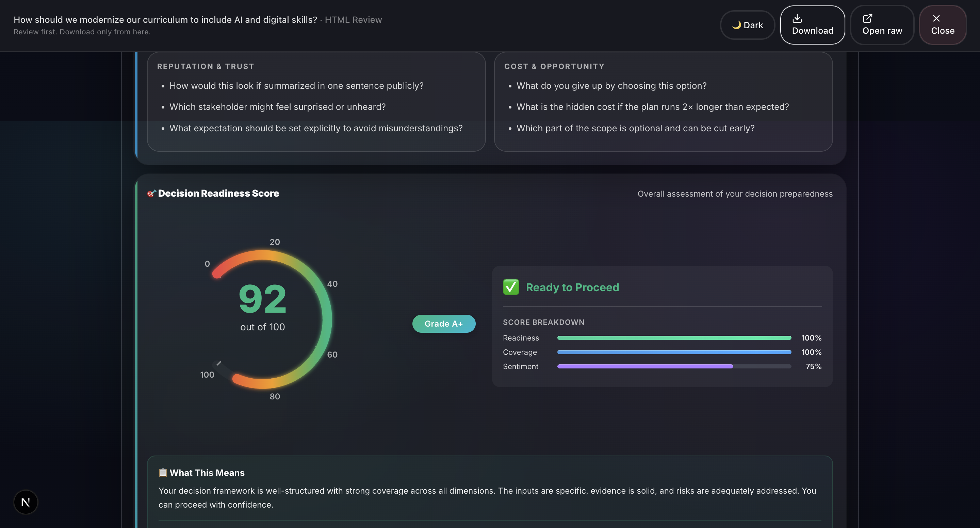Image resolution: width=980 pixels, height=528 pixels.
Task: Click the Ready to Proceed heading
Action: tap(572, 287)
